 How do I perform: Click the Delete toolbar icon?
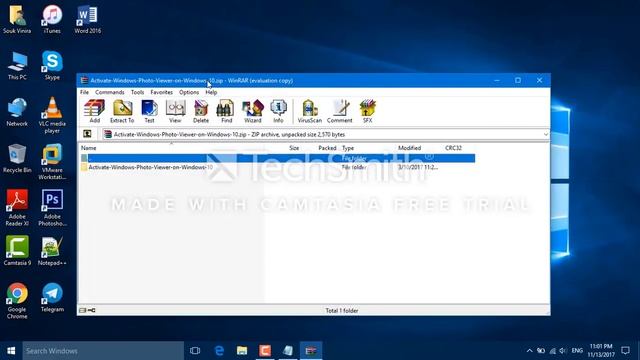pyautogui.click(x=201, y=111)
